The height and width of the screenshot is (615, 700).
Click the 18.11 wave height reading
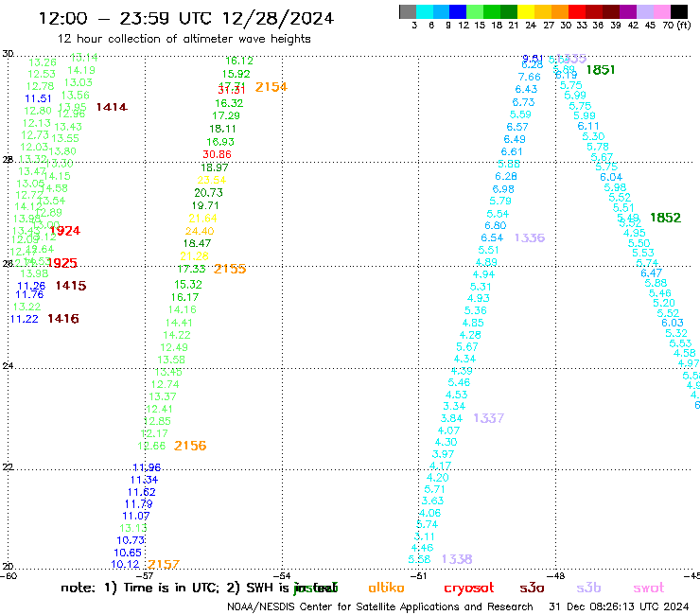222,129
